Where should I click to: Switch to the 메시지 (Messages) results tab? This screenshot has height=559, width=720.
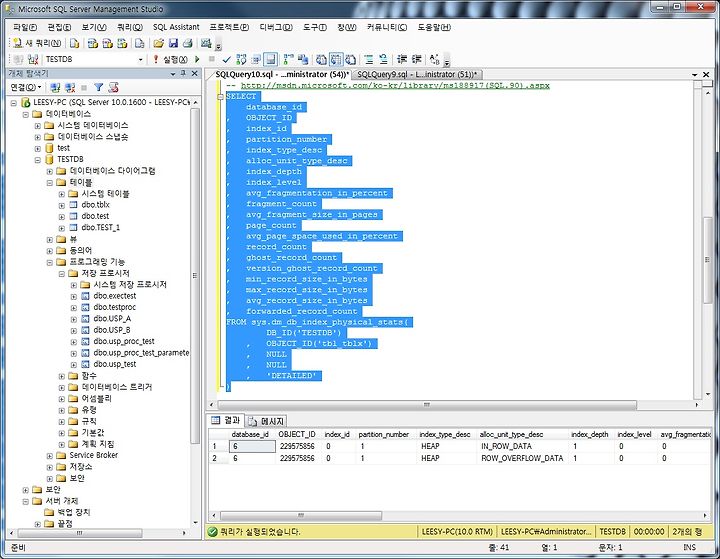(x=267, y=421)
